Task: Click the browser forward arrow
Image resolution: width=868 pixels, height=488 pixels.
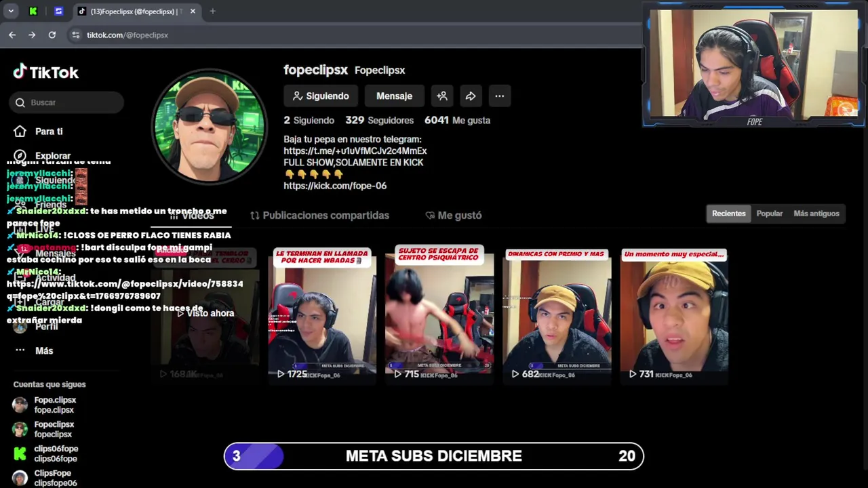Action: point(32,35)
